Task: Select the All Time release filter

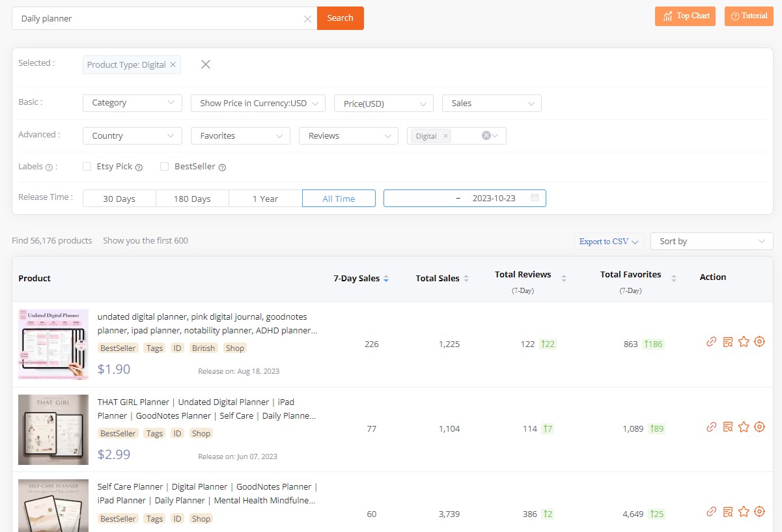Action: tap(339, 199)
